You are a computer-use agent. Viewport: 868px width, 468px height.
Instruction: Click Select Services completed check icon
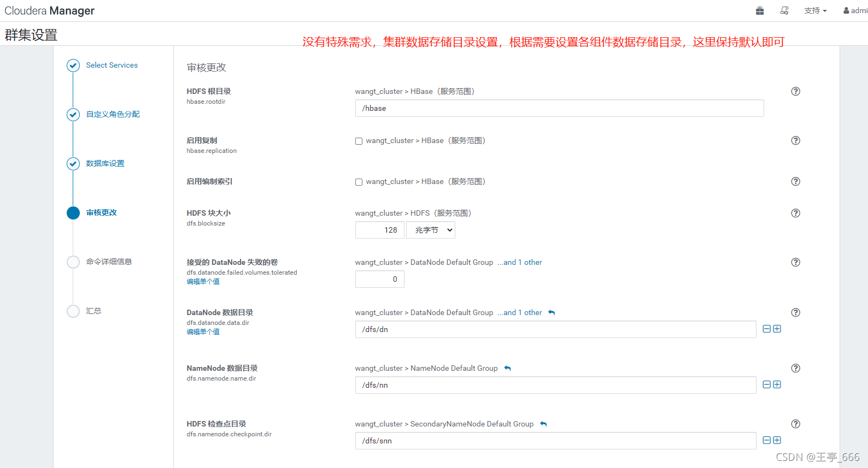(x=73, y=66)
